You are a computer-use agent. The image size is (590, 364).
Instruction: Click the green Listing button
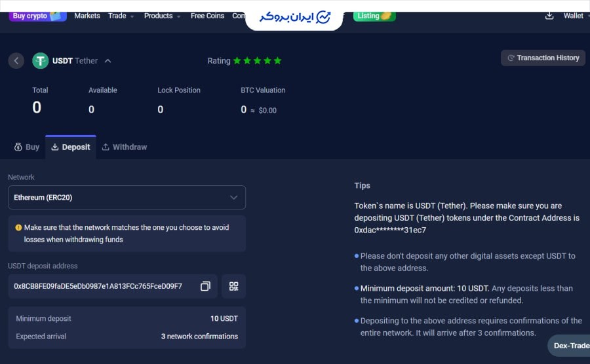374,16
